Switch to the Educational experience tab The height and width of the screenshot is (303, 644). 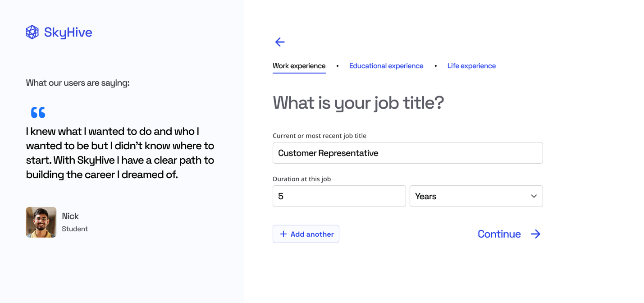tap(386, 66)
